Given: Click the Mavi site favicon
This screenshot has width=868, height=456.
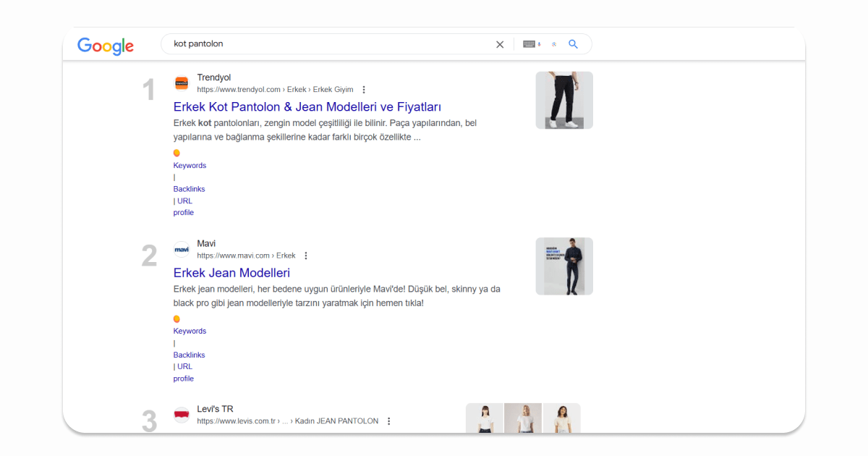Looking at the screenshot, I should coord(182,250).
